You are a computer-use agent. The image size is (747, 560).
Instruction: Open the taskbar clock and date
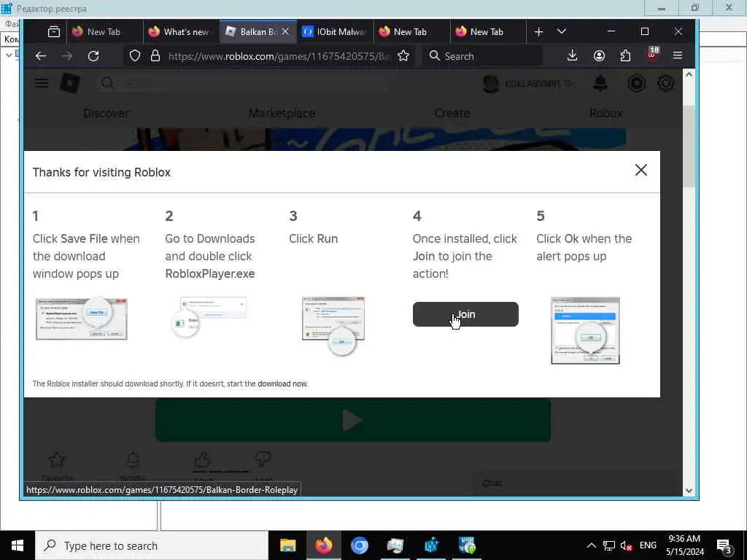click(684, 545)
